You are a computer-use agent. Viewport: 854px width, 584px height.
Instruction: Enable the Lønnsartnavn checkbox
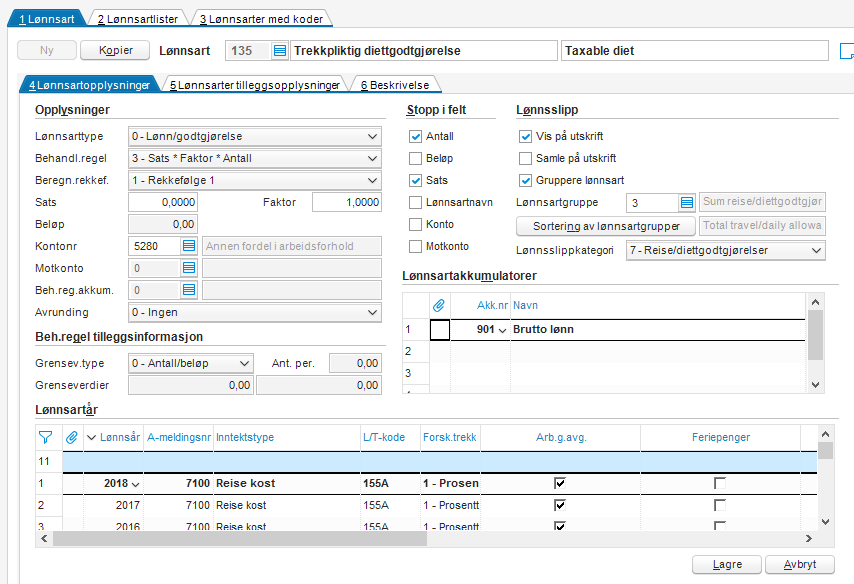416,203
